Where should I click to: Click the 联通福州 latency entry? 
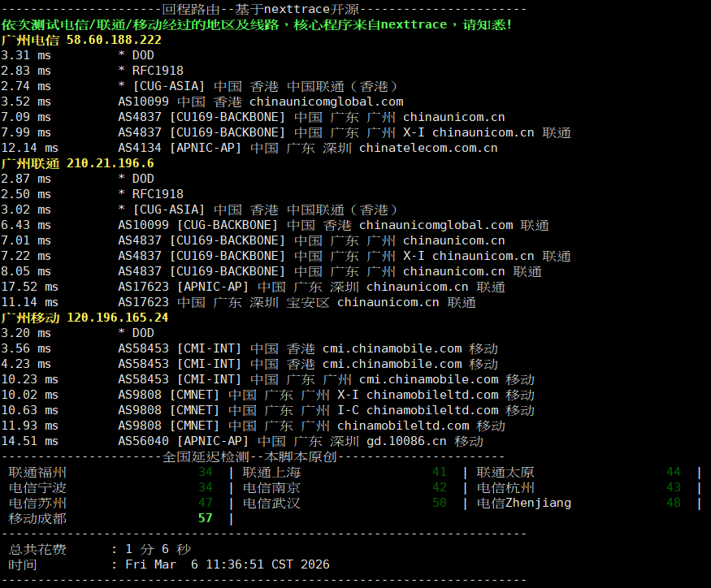37,472
